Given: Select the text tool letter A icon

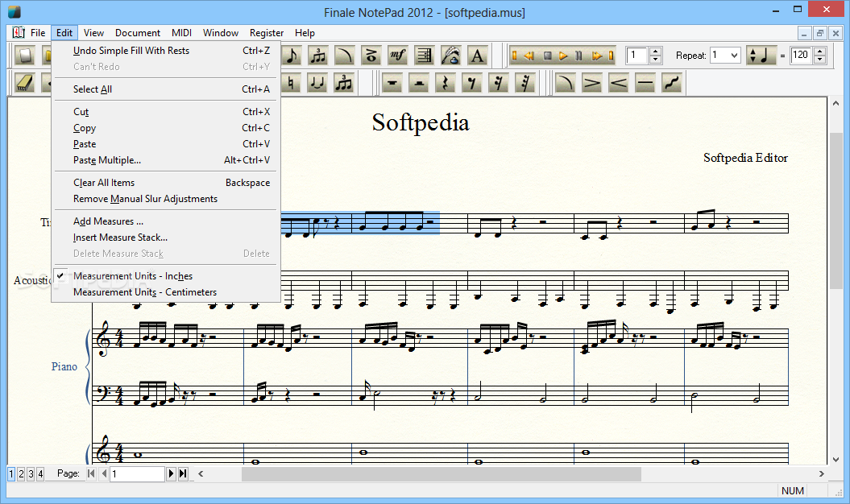Looking at the screenshot, I should pos(477,56).
